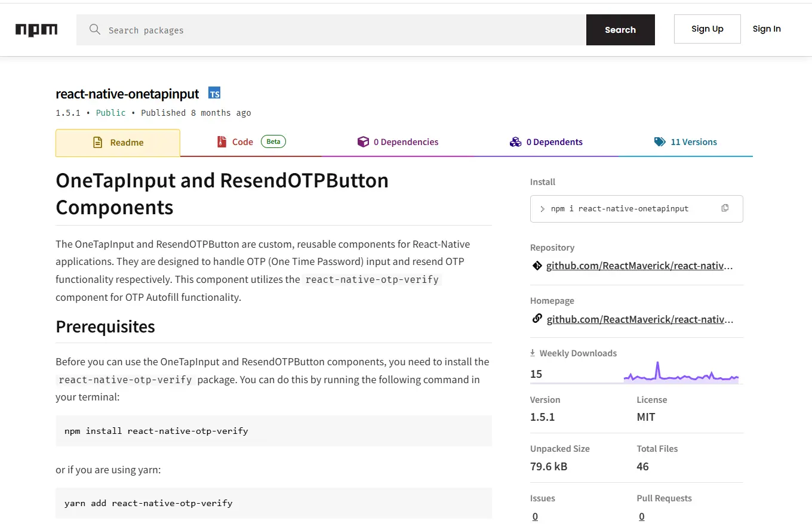Click the homepage link chain icon
The image size is (812, 524).
point(537,319)
